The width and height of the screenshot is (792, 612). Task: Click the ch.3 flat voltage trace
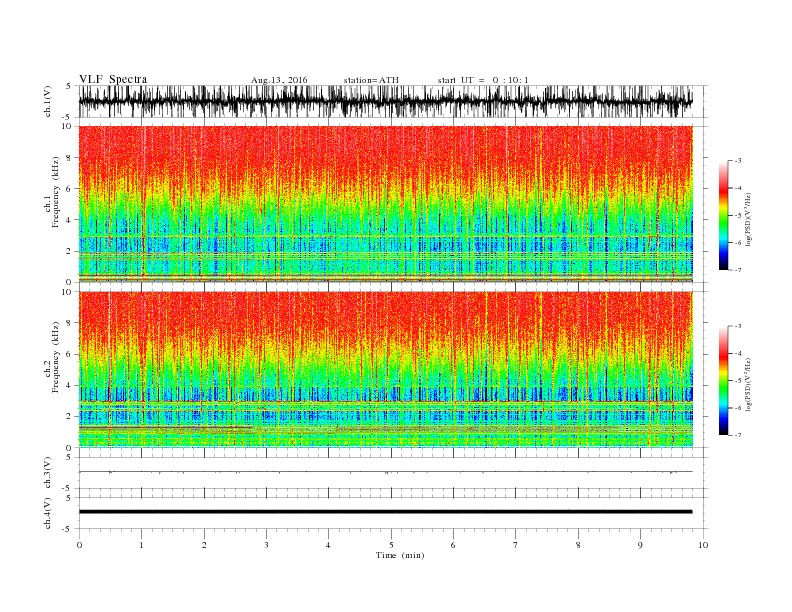tap(385, 472)
